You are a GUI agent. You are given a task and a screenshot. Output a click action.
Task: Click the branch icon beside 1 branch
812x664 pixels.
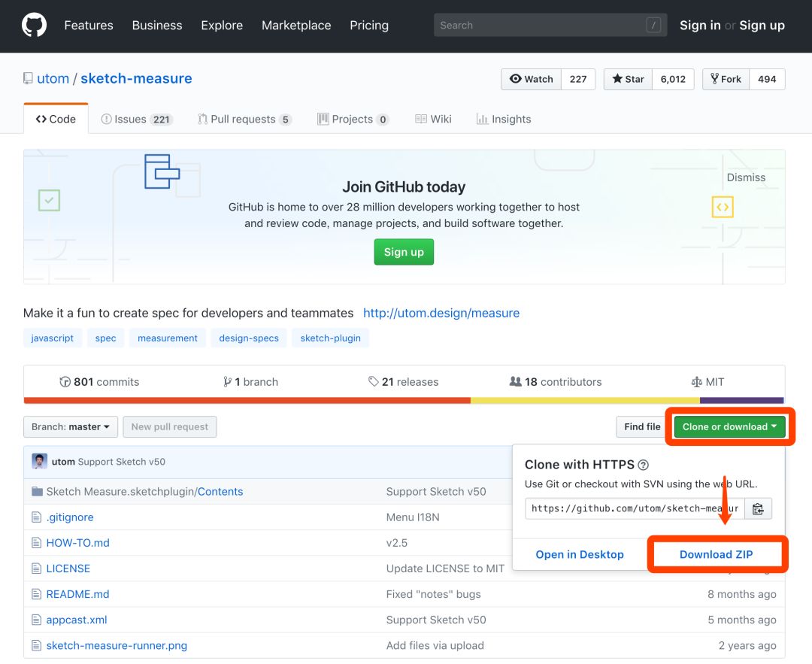pyautogui.click(x=227, y=382)
